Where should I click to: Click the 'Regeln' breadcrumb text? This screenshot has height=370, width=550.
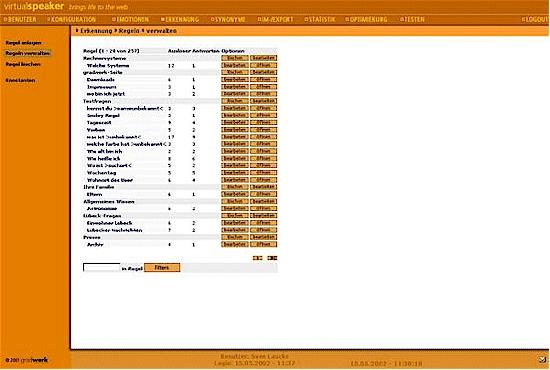[129, 31]
